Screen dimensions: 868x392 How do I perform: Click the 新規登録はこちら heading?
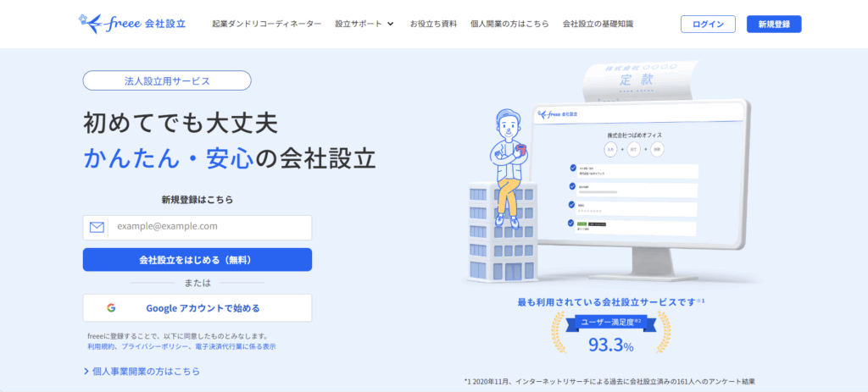pyautogui.click(x=197, y=200)
